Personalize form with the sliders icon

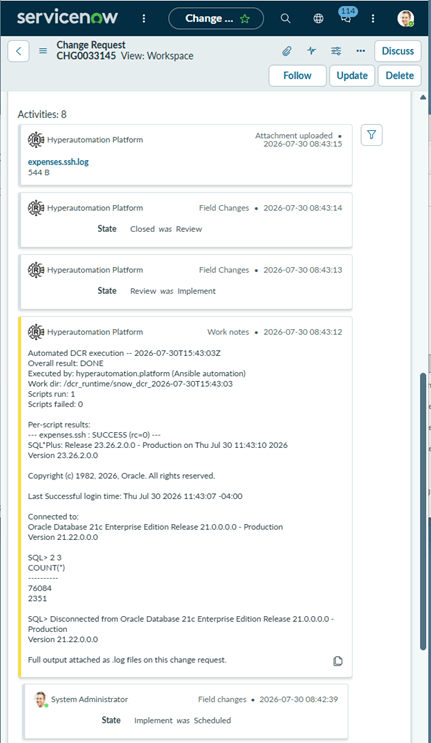point(336,51)
